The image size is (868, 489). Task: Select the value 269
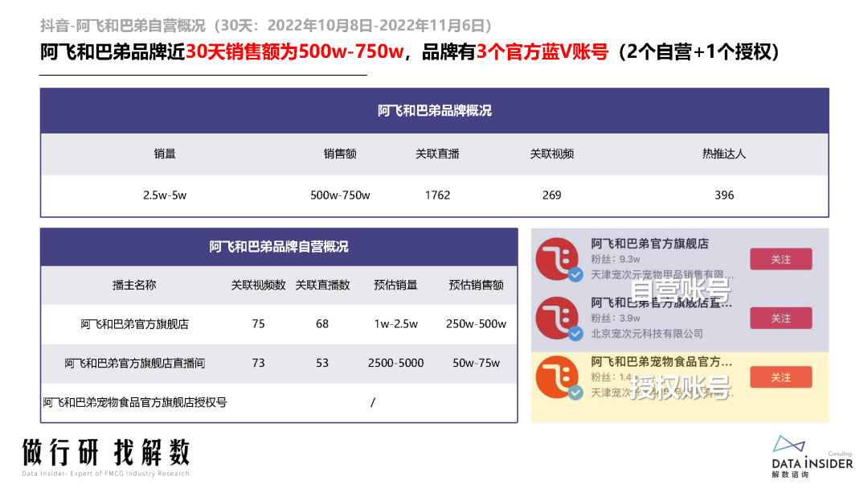[x=552, y=195]
